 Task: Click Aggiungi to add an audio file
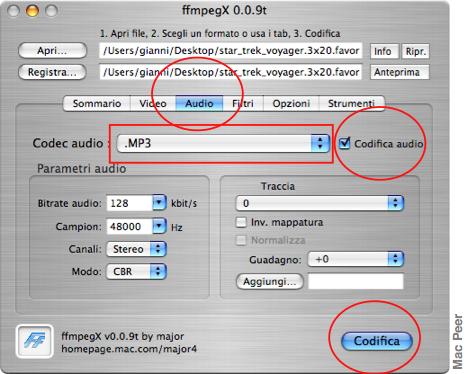click(x=269, y=282)
